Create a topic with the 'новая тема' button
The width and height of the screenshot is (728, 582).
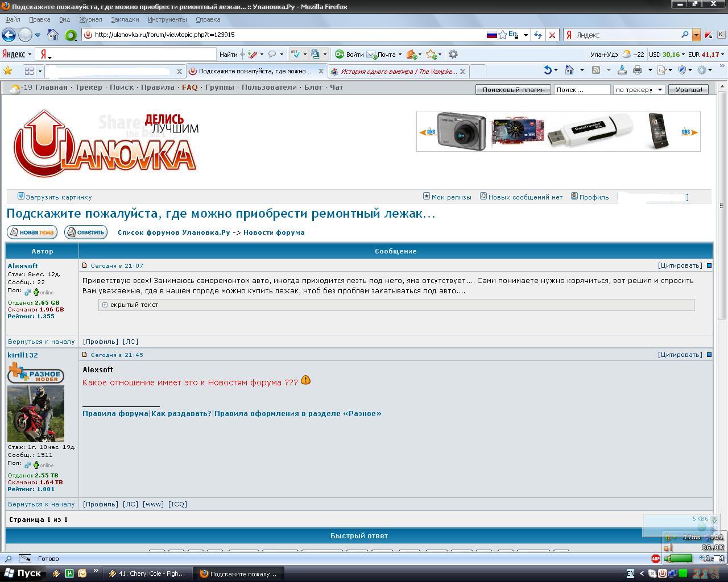[32, 232]
